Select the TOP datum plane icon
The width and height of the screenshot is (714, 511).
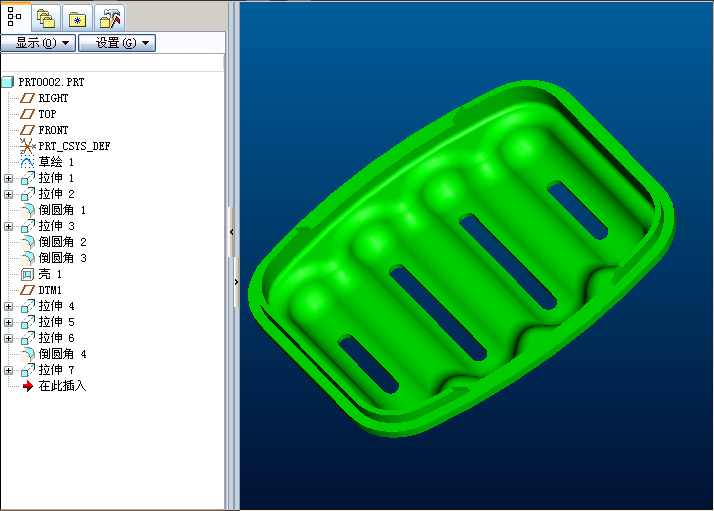pyautogui.click(x=27, y=114)
